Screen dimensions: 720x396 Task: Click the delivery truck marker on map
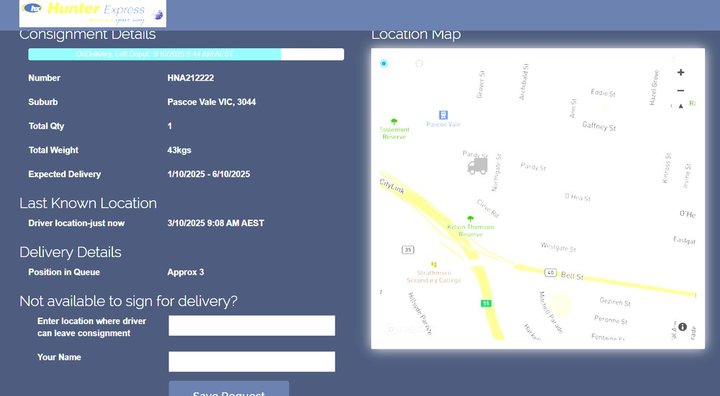[478, 166]
